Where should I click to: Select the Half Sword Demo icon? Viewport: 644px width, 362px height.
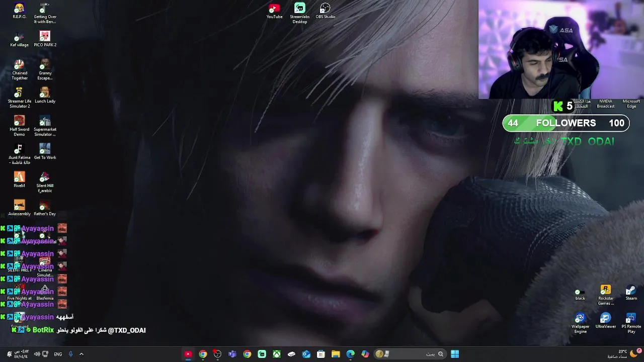19,126
